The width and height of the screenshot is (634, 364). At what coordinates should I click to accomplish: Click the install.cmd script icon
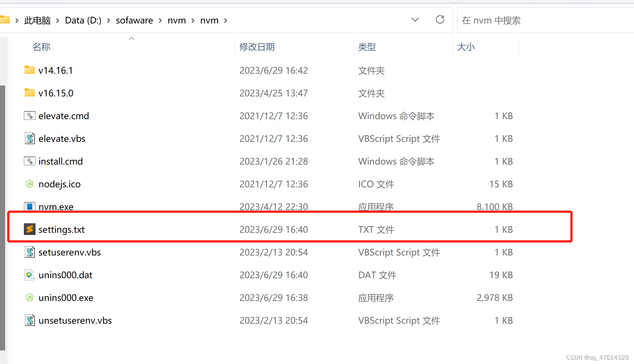coord(30,161)
